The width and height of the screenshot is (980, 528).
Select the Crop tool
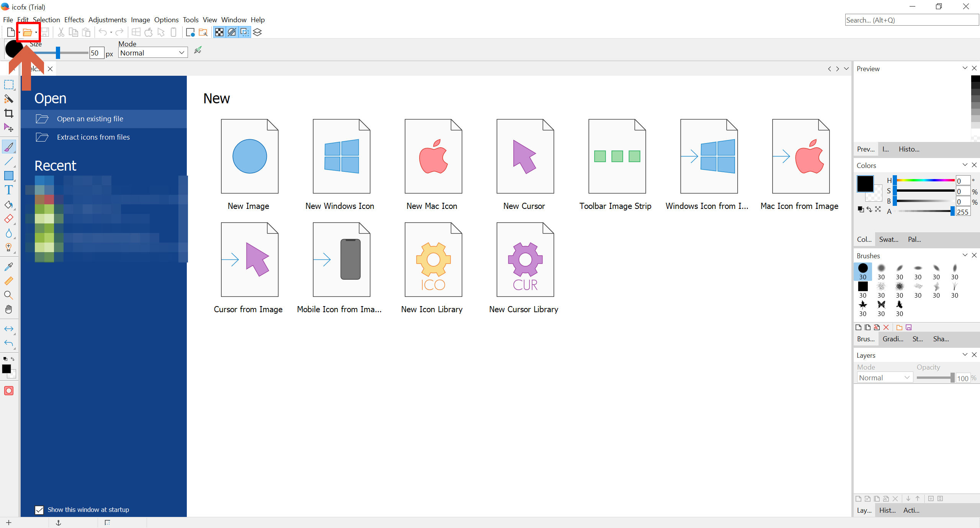point(9,113)
